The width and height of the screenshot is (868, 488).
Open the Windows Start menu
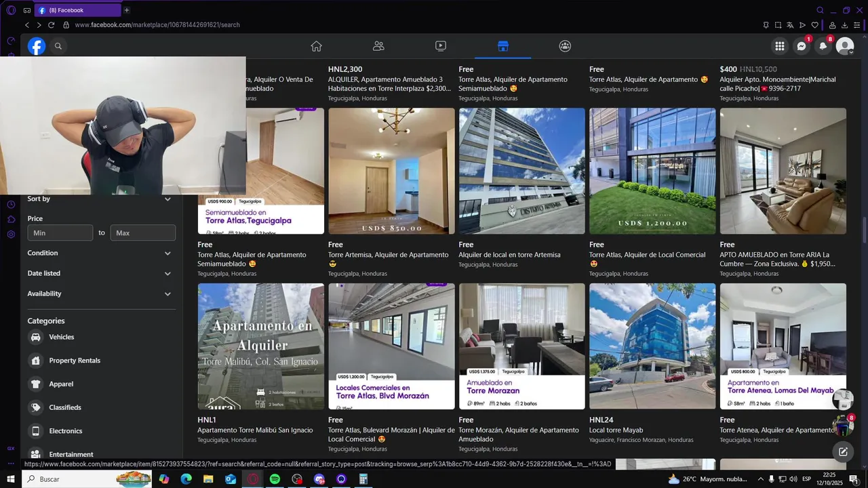[x=11, y=479]
